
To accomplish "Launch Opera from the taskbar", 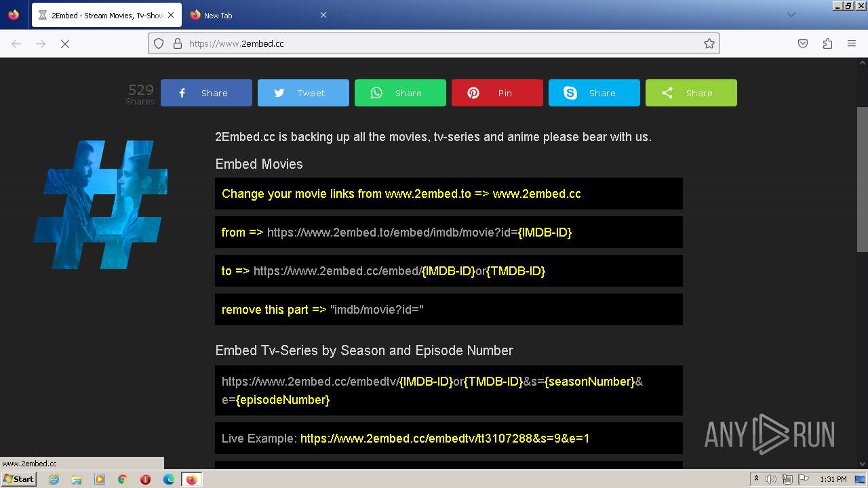I will coord(145,479).
